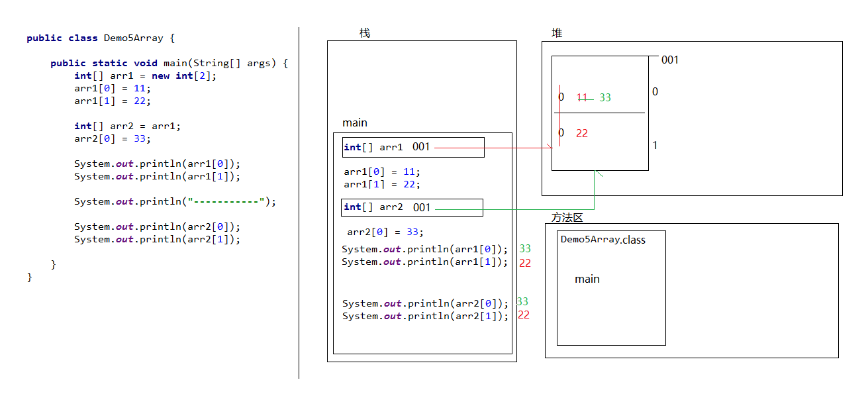Click the 堆 heap label
The image size is (868, 396).
[x=557, y=33]
